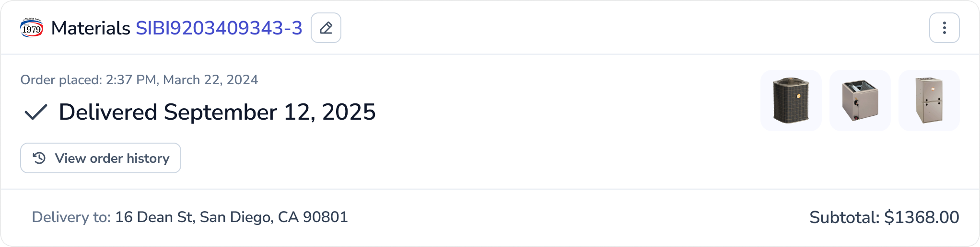Click the 1979 vendor logo

pyautogui.click(x=32, y=28)
